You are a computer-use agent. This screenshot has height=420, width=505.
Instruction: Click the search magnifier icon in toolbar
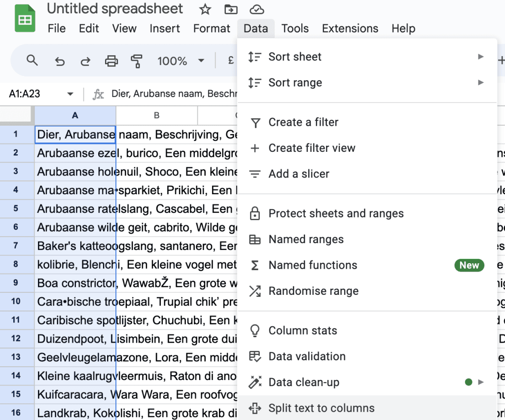[33, 61]
